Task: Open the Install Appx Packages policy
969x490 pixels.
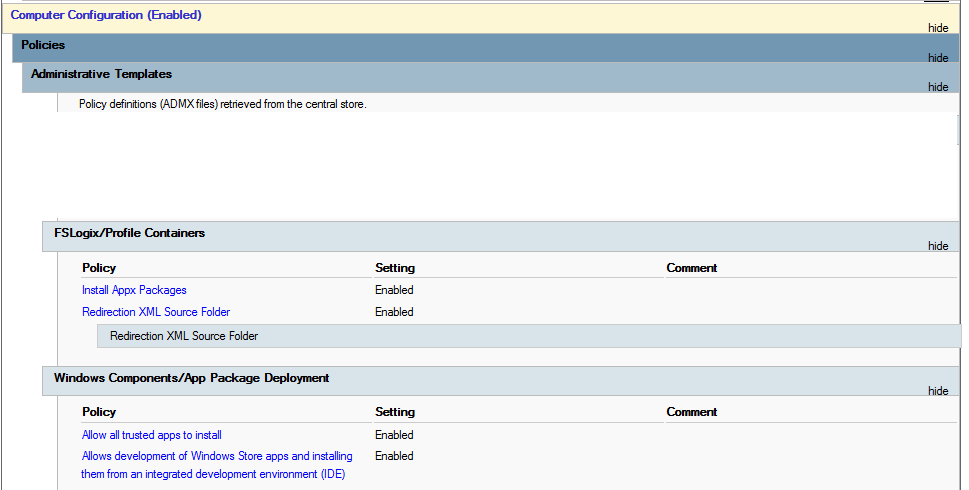Action: (134, 290)
